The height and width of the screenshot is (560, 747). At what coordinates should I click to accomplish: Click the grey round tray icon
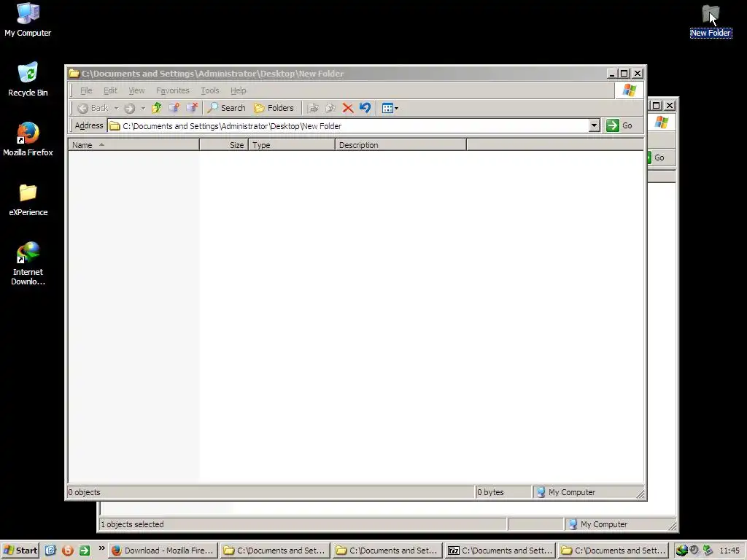tap(694, 550)
